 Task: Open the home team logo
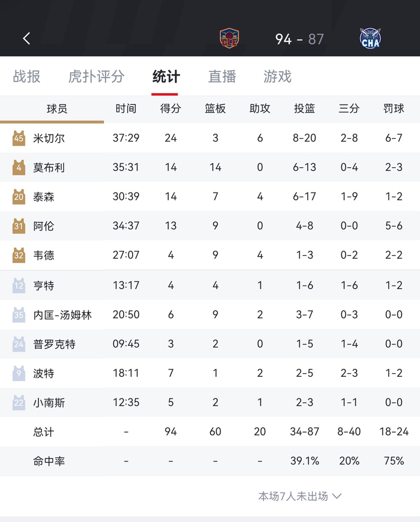[229, 39]
